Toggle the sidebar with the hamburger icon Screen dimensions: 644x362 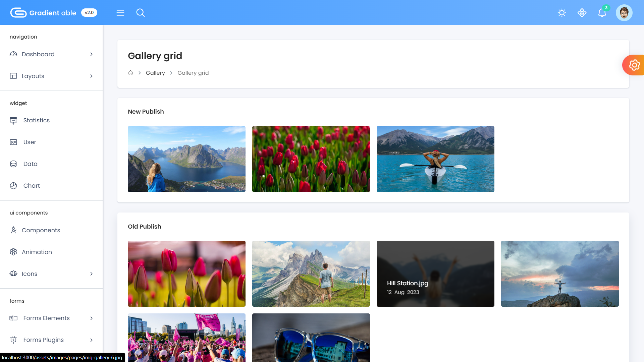point(120,12)
